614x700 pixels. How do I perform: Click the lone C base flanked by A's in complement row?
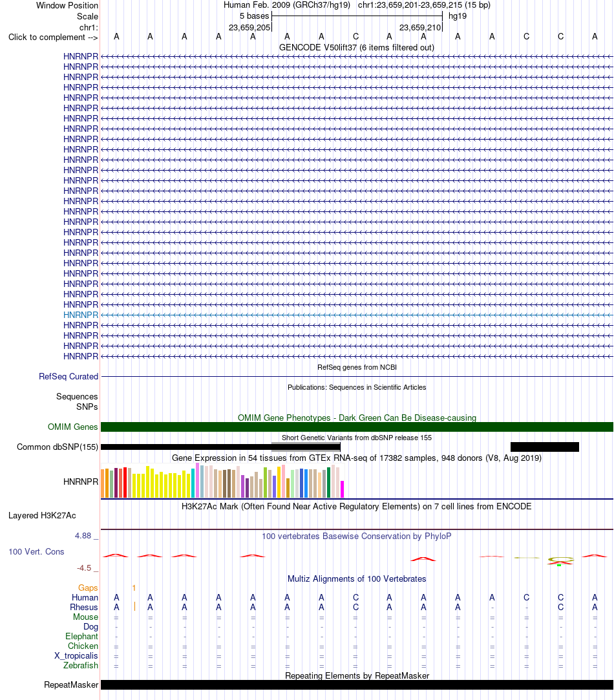coord(355,37)
